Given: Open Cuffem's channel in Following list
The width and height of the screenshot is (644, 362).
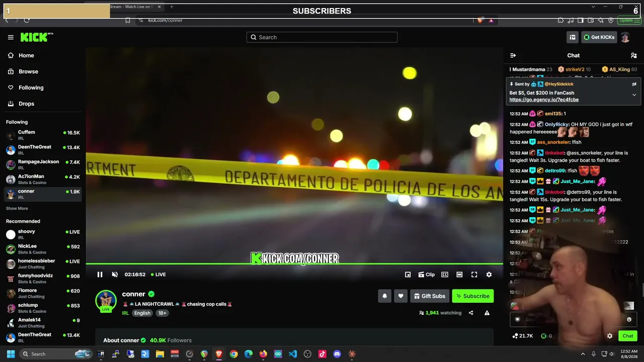Looking at the screenshot, I should [x=43, y=135].
